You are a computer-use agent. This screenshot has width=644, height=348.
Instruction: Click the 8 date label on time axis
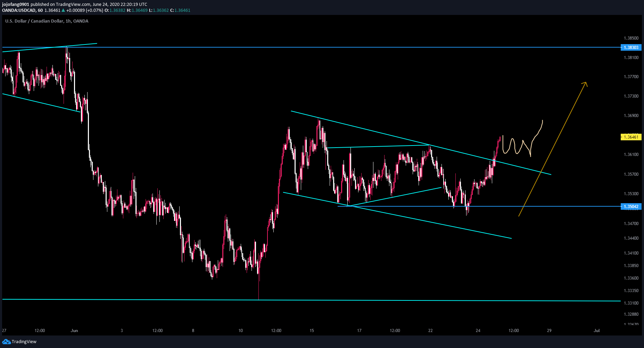click(x=193, y=331)
